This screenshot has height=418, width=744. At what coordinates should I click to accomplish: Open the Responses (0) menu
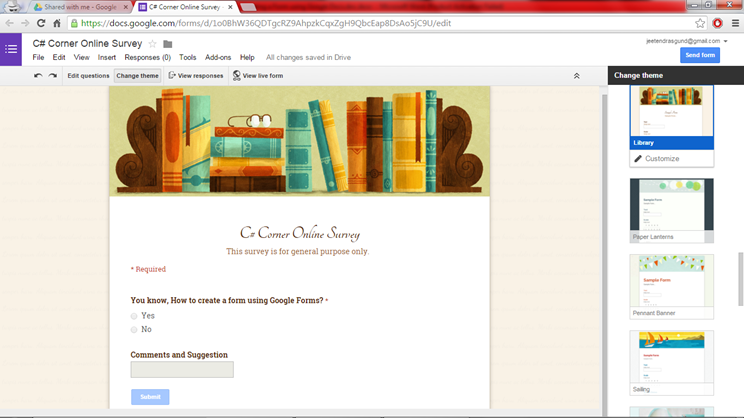coord(148,57)
